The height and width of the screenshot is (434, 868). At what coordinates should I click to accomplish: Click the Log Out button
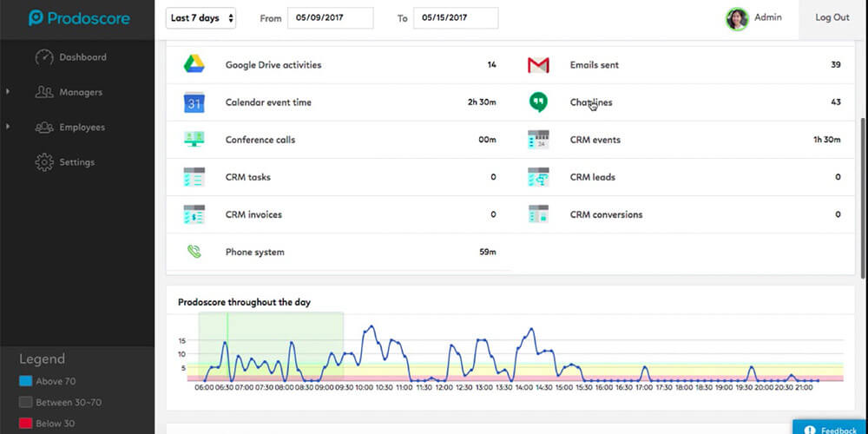point(832,17)
